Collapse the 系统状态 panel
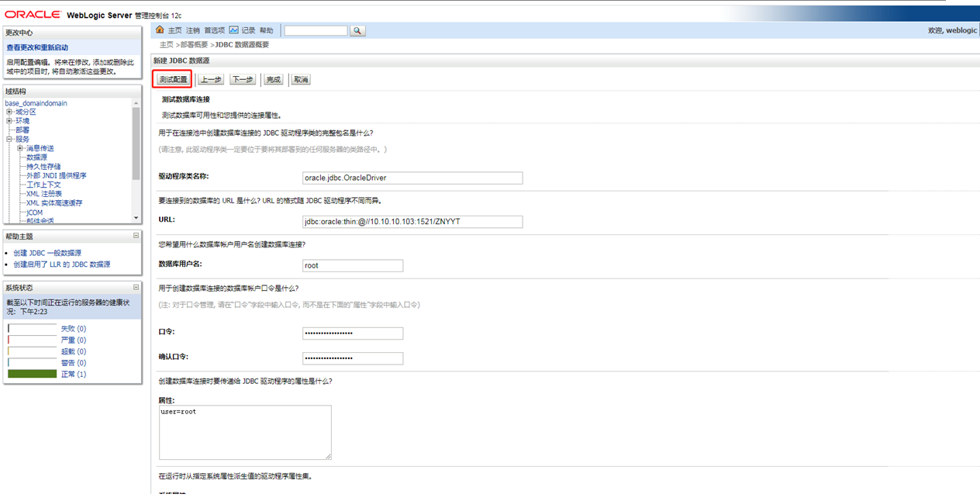The image size is (980, 501). (136, 287)
